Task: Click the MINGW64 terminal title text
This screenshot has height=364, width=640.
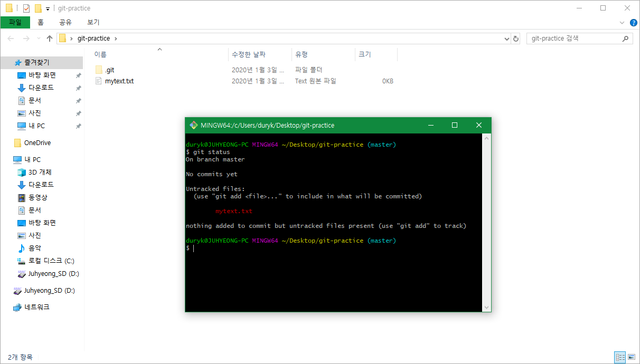Action: [x=267, y=125]
